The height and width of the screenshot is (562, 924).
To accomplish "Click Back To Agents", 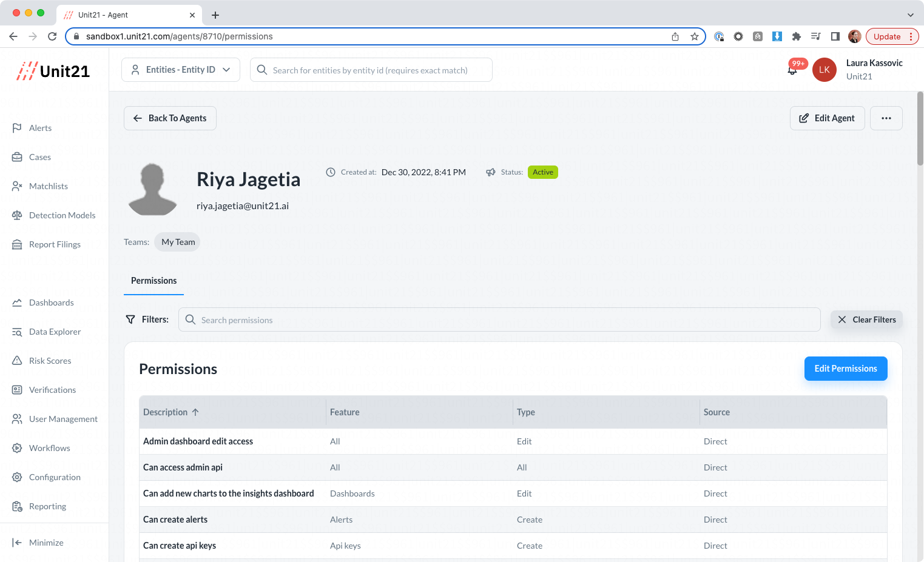I will [x=170, y=118].
